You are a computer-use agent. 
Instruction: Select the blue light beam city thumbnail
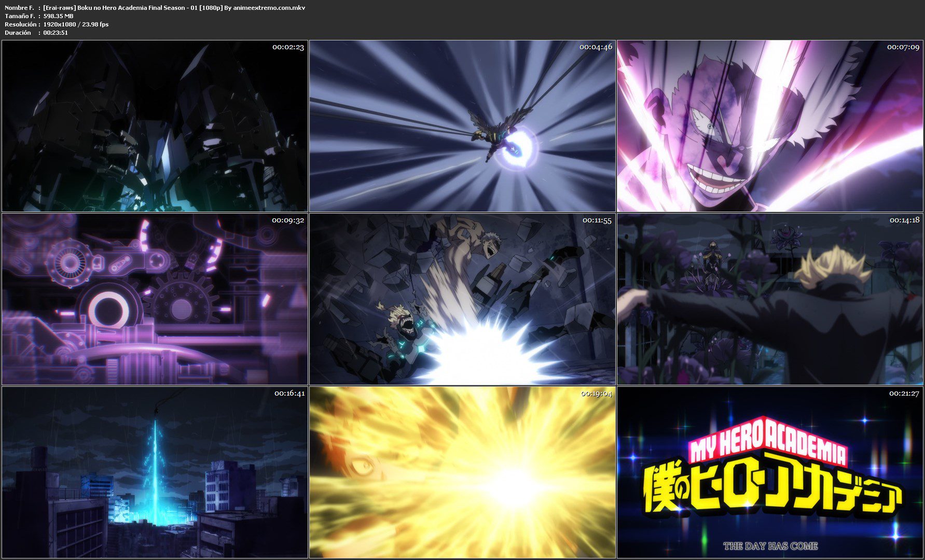[155, 472]
